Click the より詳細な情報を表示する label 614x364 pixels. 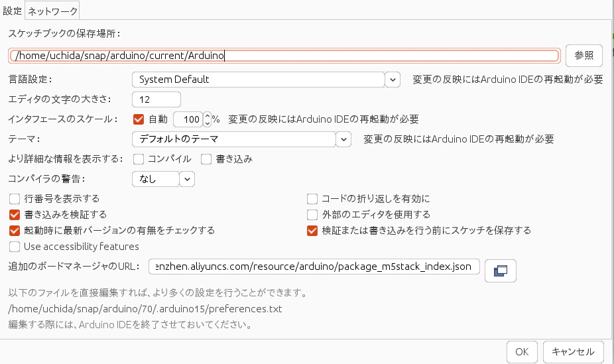pyautogui.click(x=66, y=159)
